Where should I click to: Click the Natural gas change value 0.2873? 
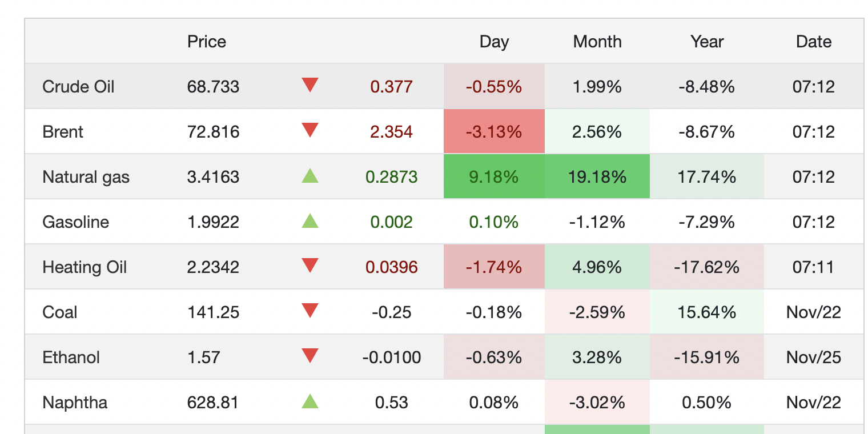point(392,177)
